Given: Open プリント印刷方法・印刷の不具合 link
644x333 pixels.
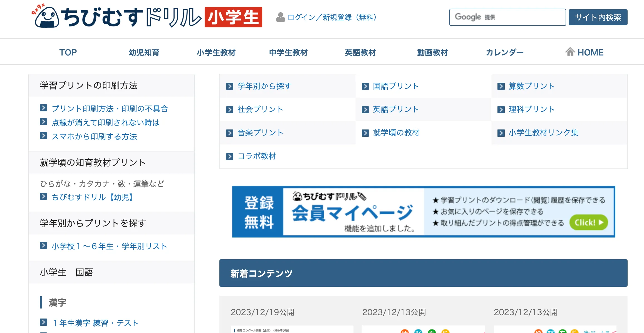Looking at the screenshot, I should click(x=110, y=109).
